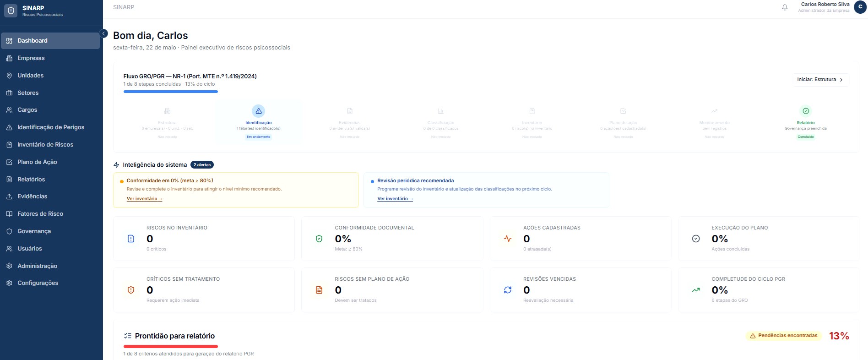This screenshot has width=868, height=360.
Task: Open Governança in the sidebar
Action: (50, 231)
